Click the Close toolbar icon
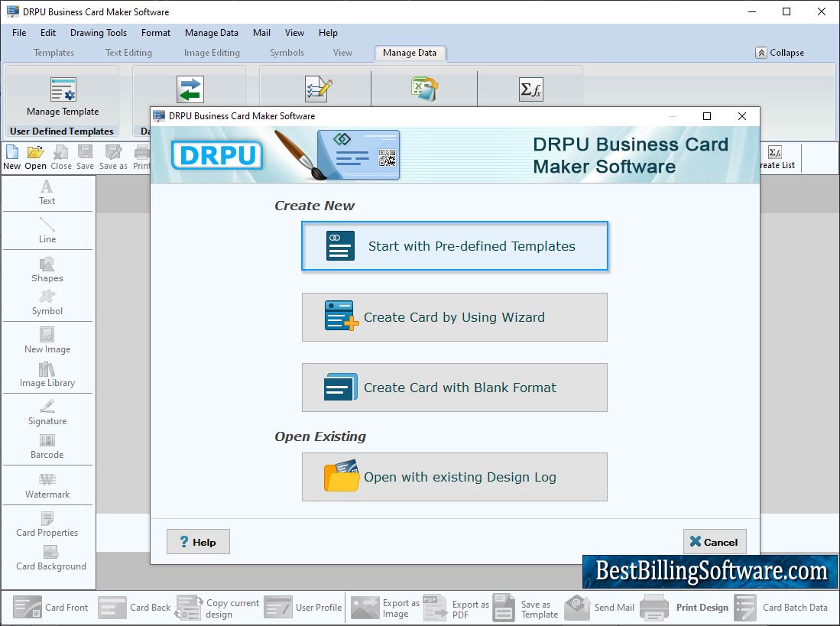The height and width of the screenshot is (626, 840). 61,157
